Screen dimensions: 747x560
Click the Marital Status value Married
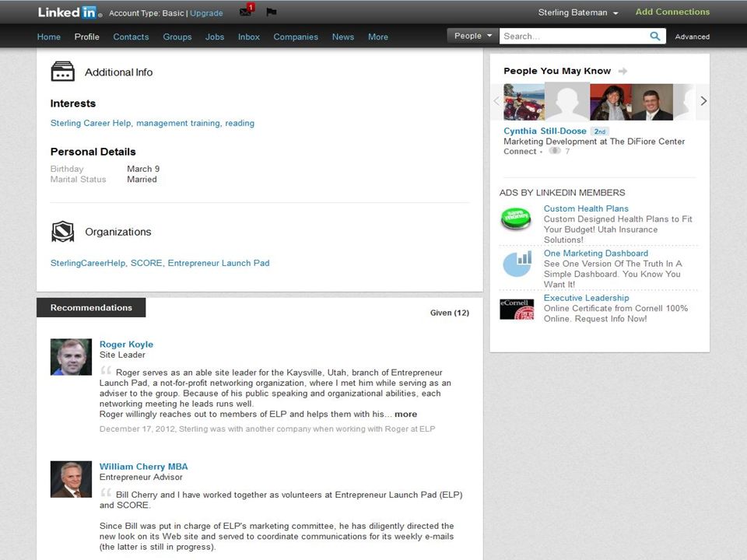[x=142, y=180]
